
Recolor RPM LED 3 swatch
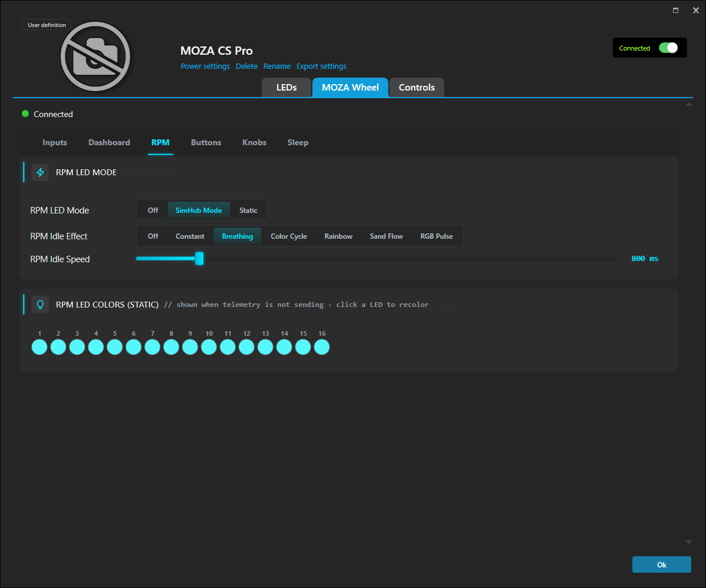[77, 347]
